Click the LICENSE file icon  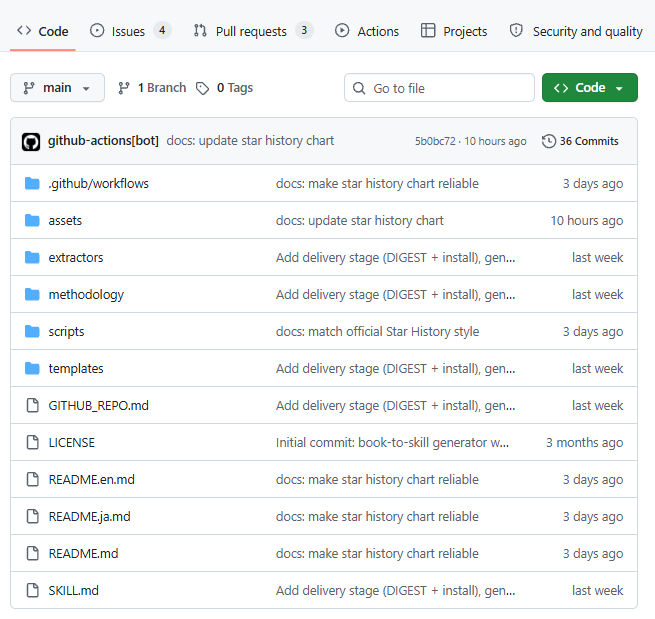click(x=33, y=442)
